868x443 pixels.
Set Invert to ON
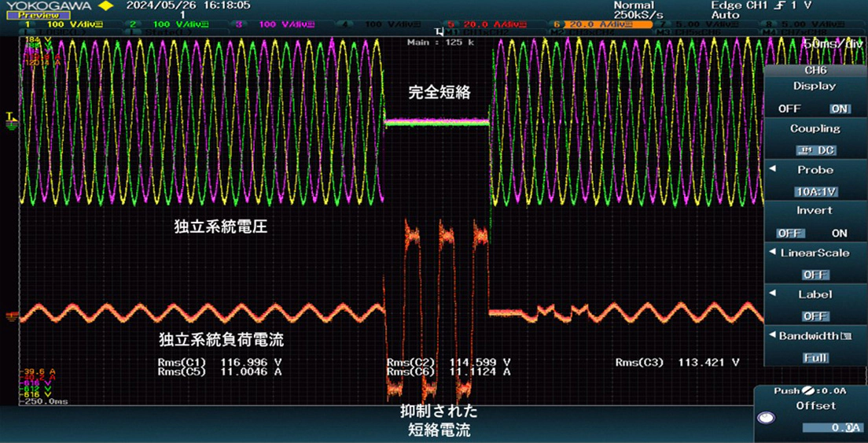pyautogui.click(x=840, y=233)
